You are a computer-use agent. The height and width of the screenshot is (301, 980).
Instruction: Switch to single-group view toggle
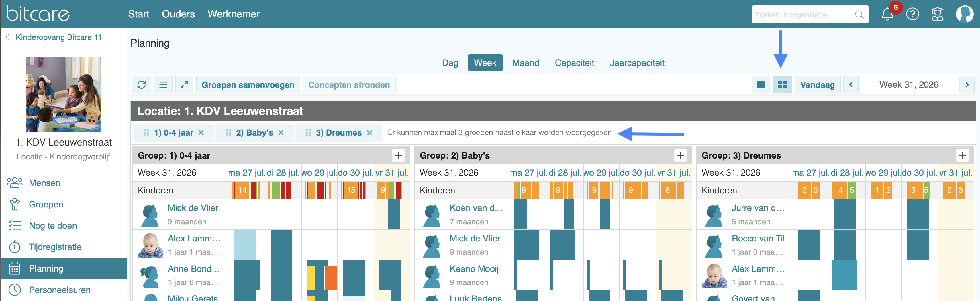click(761, 85)
